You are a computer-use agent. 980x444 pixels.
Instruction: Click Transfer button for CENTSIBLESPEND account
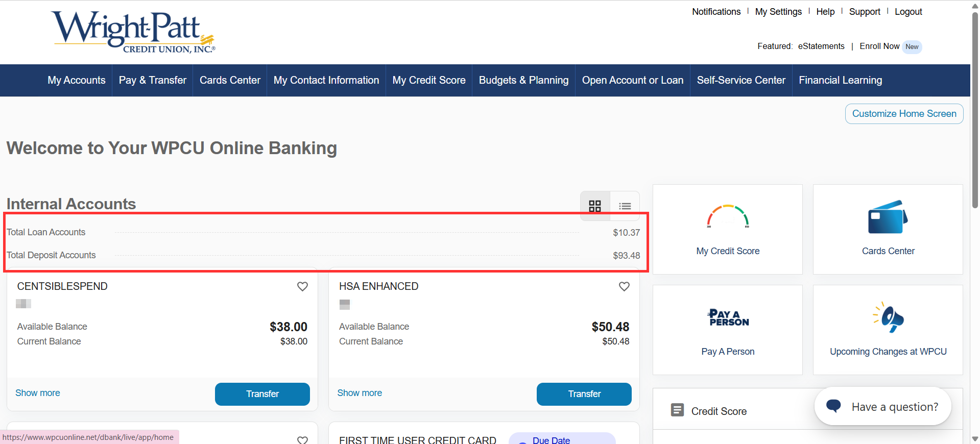pos(262,394)
